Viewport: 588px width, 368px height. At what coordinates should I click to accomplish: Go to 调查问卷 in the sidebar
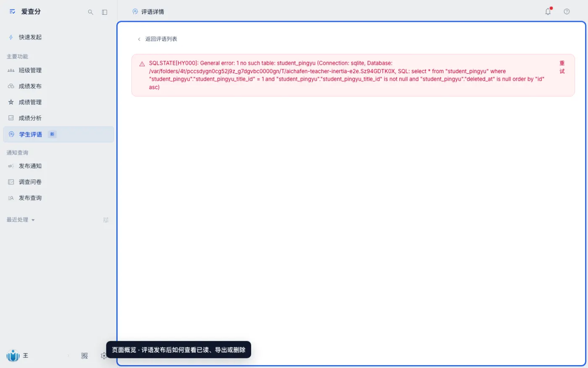[x=58, y=182]
